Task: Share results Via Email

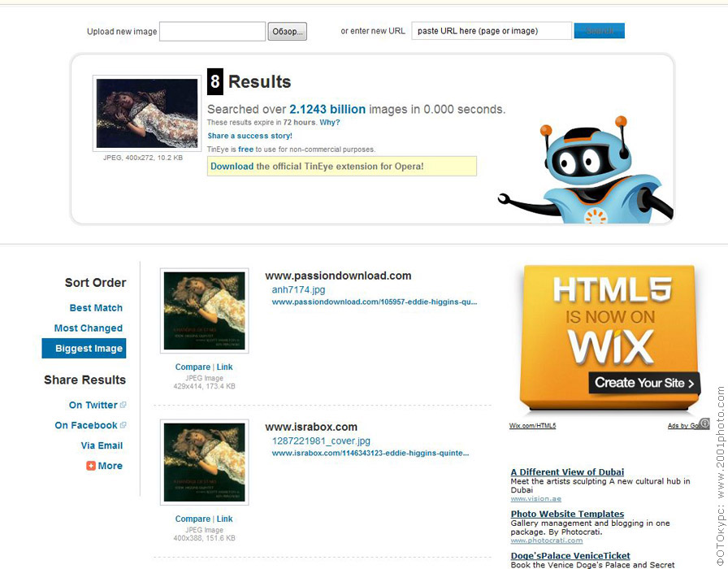Action: 102,445
